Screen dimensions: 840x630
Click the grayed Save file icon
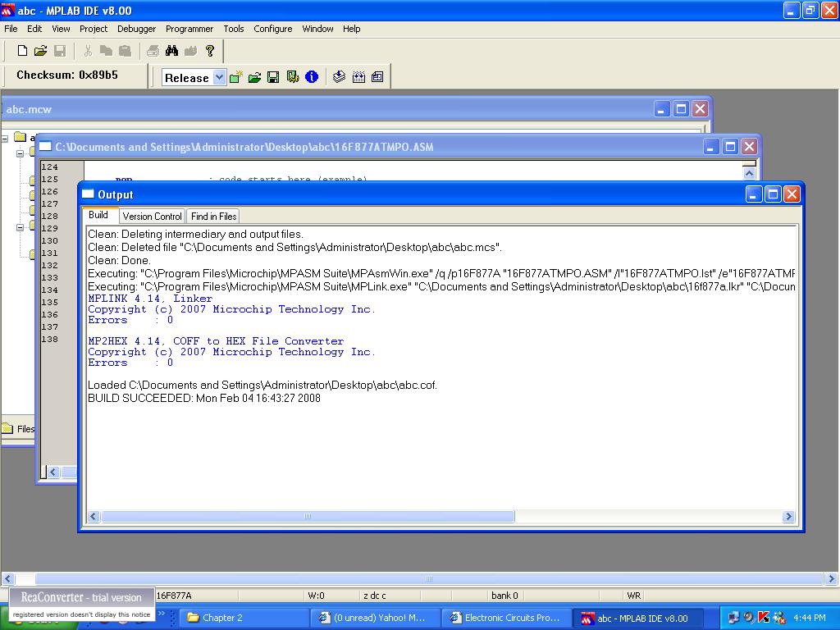[60, 51]
